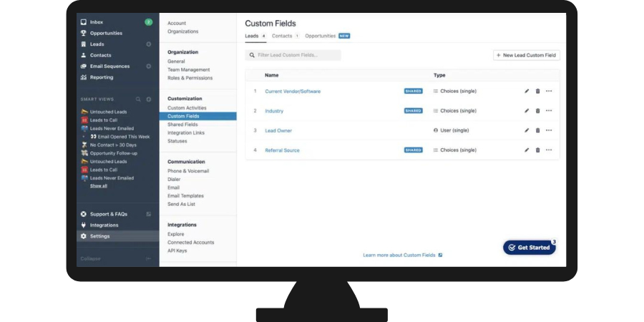Click the Get Started button
Viewport: 644px width, 322px height.
click(530, 248)
